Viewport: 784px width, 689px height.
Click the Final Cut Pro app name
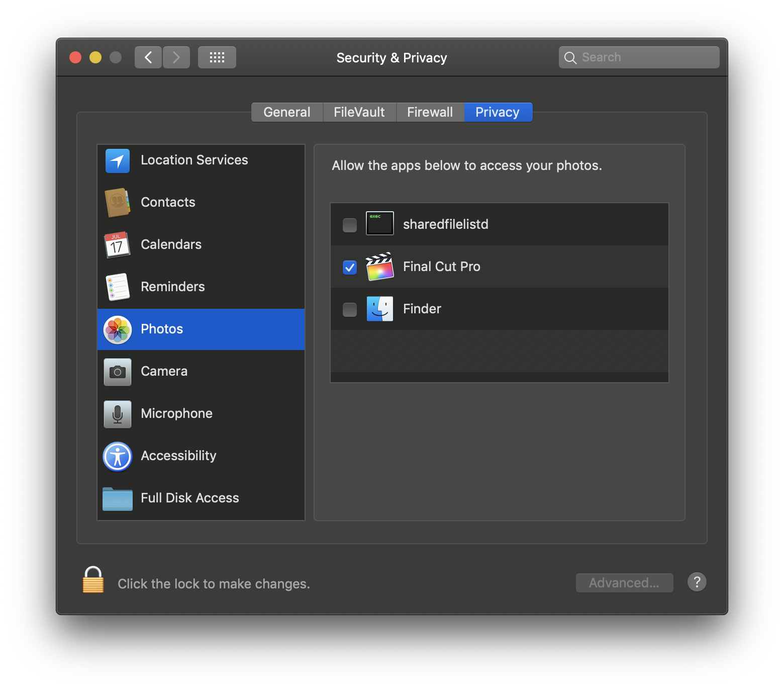point(442,267)
